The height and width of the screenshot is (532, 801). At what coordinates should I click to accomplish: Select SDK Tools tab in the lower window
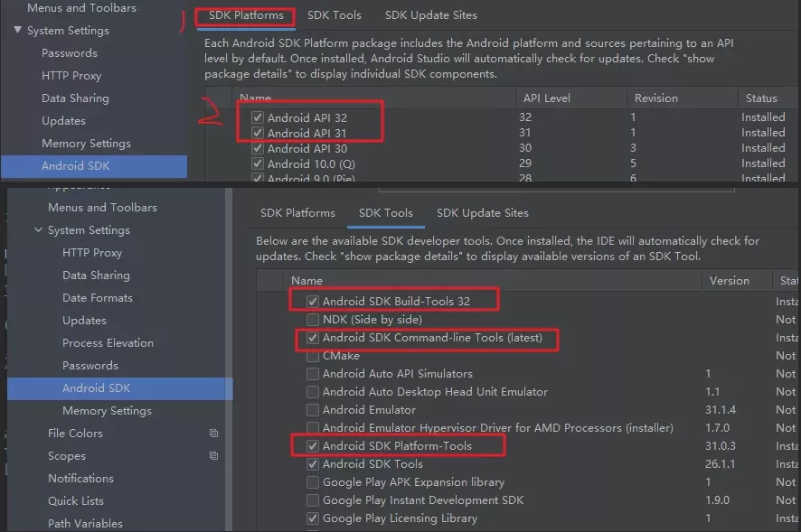(x=386, y=213)
